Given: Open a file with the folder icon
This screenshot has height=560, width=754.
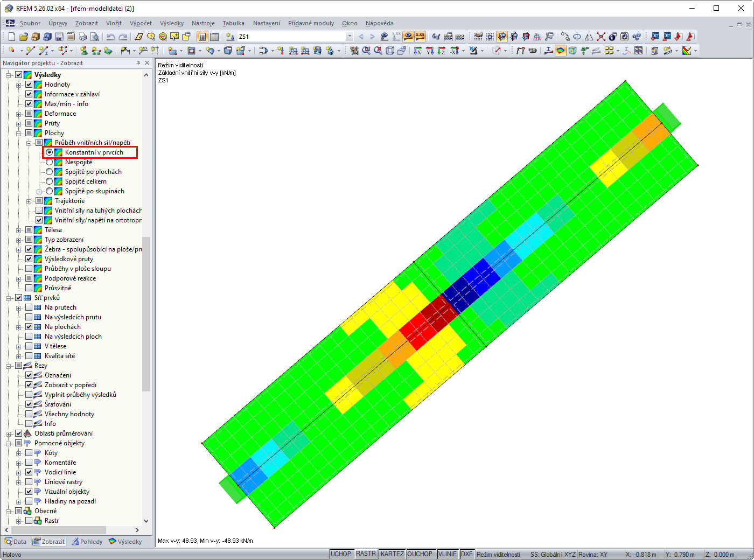Looking at the screenshot, I should pyautogui.click(x=23, y=37).
